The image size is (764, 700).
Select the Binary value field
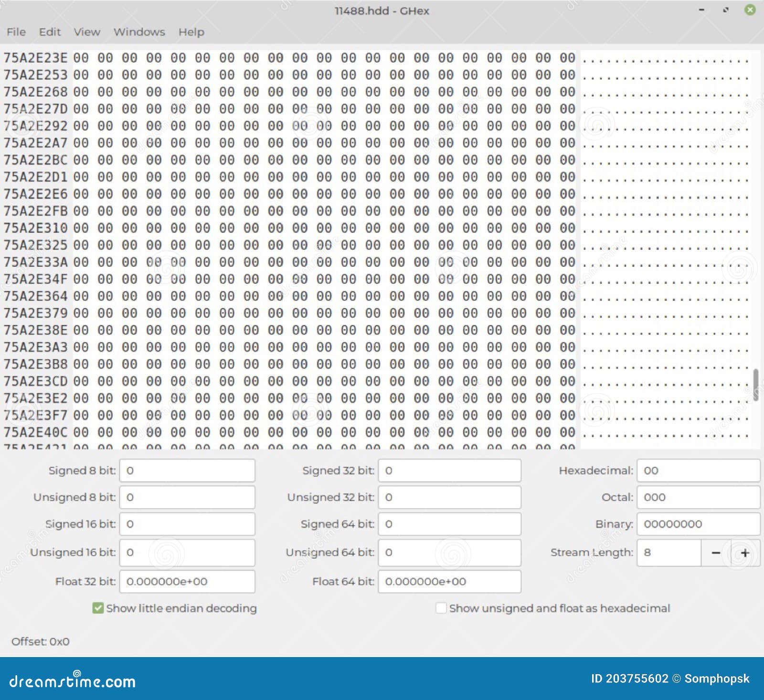[698, 524]
